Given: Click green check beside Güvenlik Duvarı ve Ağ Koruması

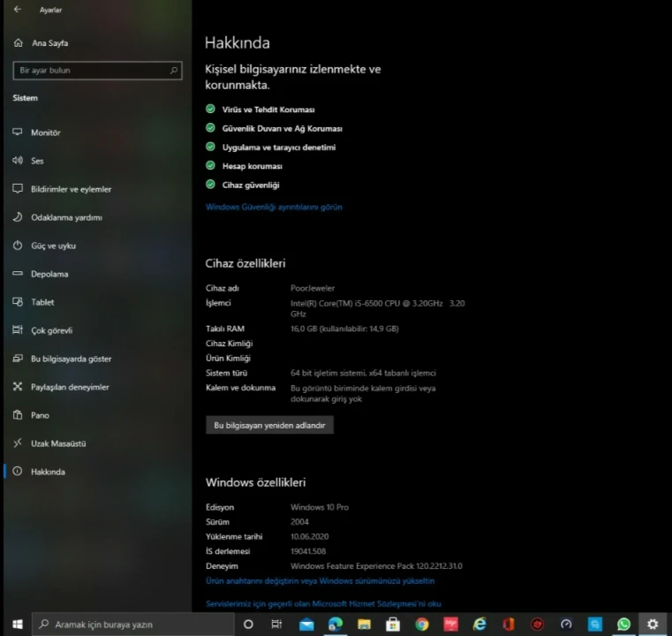Looking at the screenshot, I should (x=210, y=128).
